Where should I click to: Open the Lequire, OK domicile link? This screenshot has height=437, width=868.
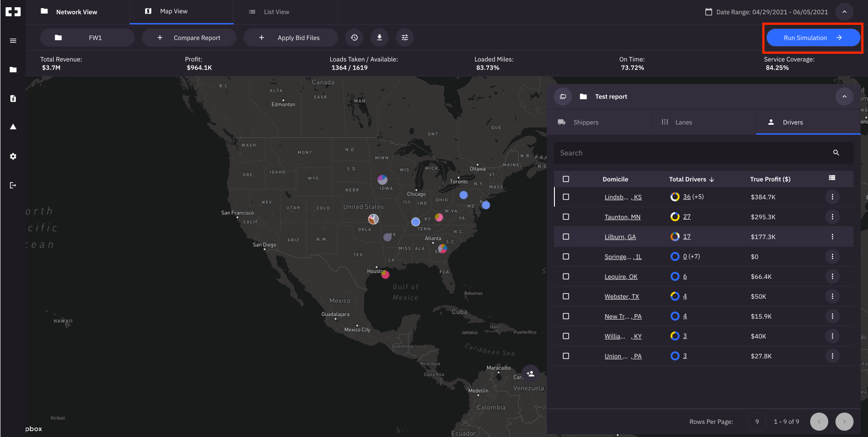pos(621,277)
